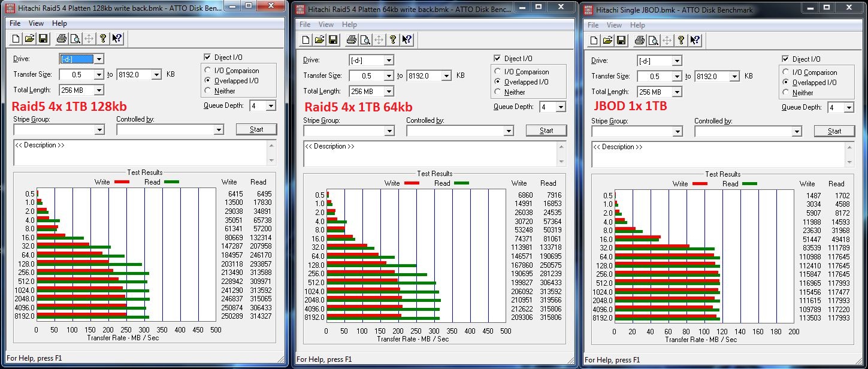The height and width of the screenshot is (369, 868).
Task: Open the Help menu in the JBOD window
Action: pyautogui.click(x=637, y=25)
